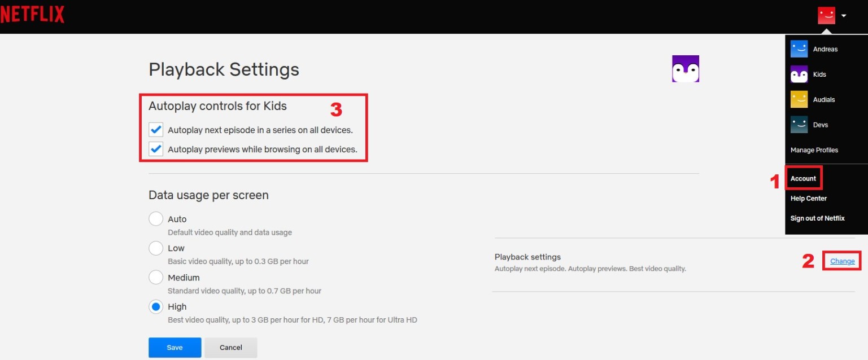Disable autoplay previews while browsing

click(155, 149)
